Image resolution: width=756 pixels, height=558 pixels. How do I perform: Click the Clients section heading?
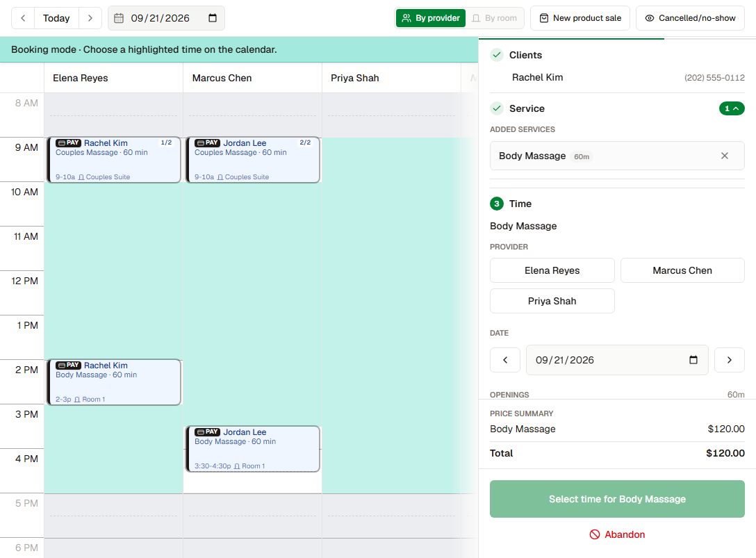(x=525, y=55)
